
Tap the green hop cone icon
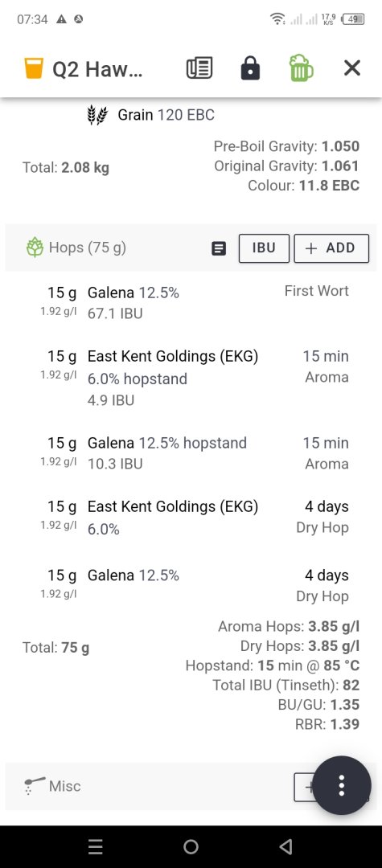click(x=35, y=248)
